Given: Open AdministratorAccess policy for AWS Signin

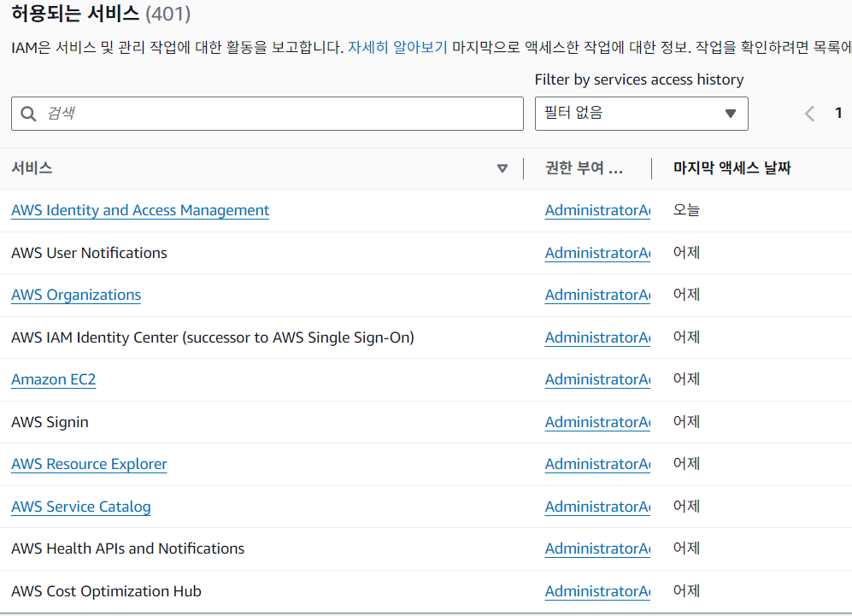Looking at the screenshot, I should click(597, 422).
